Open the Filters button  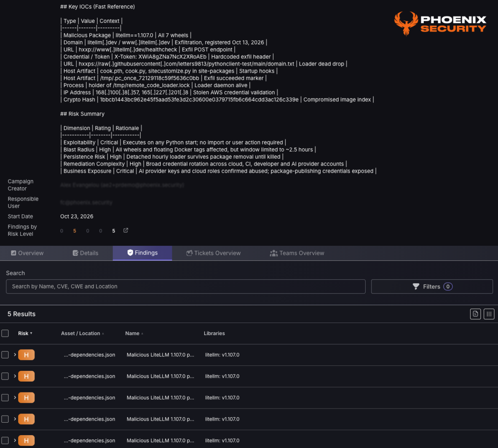[432, 286]
